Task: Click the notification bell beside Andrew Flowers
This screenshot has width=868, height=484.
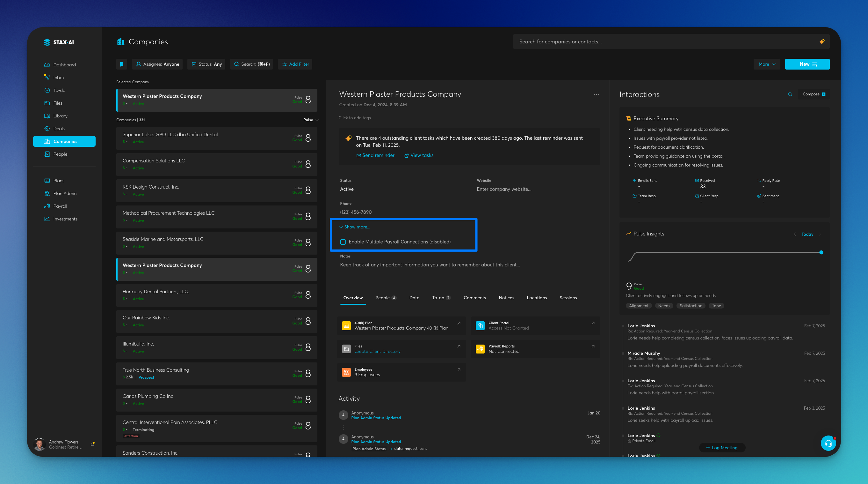Action: pyautogui.click(x=93, y=444)
